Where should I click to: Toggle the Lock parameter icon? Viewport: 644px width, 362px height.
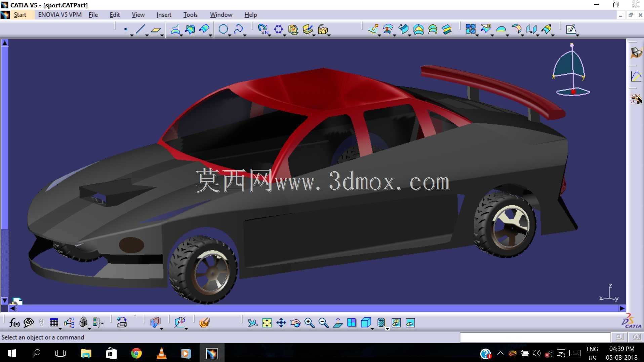coord(83,323)
